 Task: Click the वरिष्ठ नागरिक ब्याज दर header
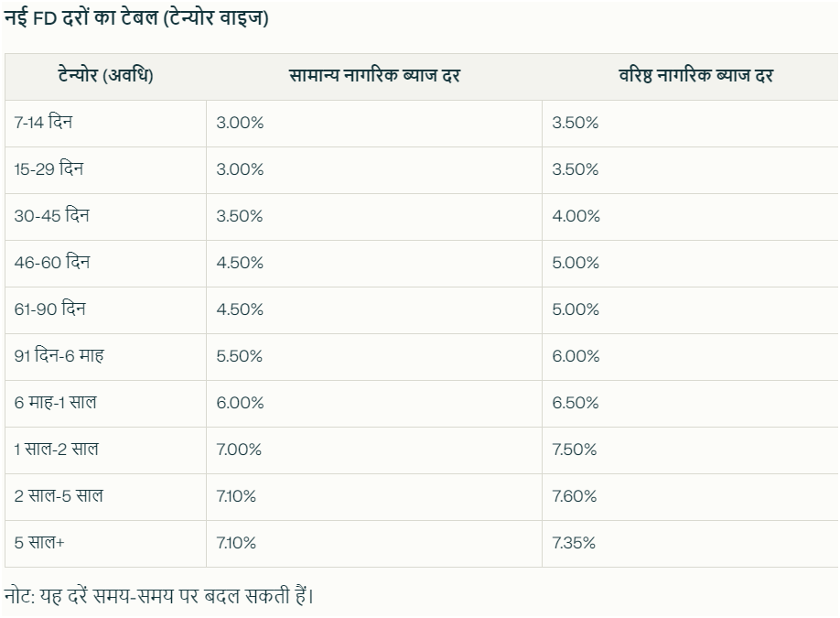tap(695, 76)
